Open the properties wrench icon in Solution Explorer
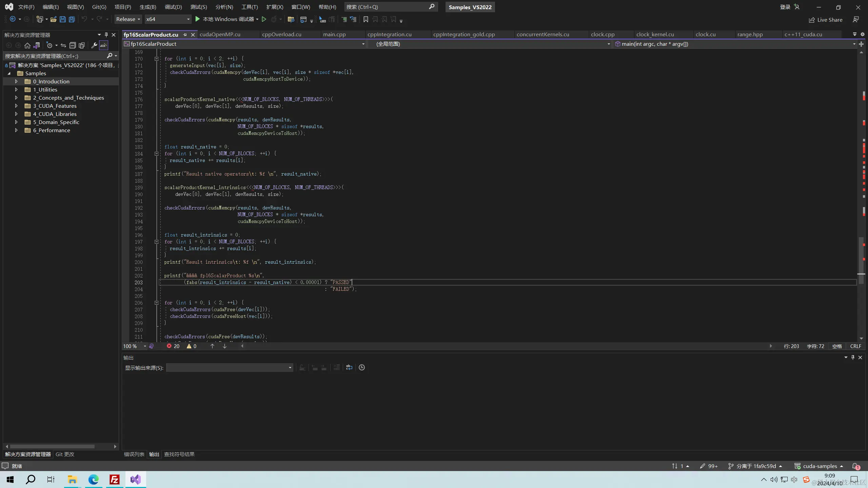 [x=94, y=45]
